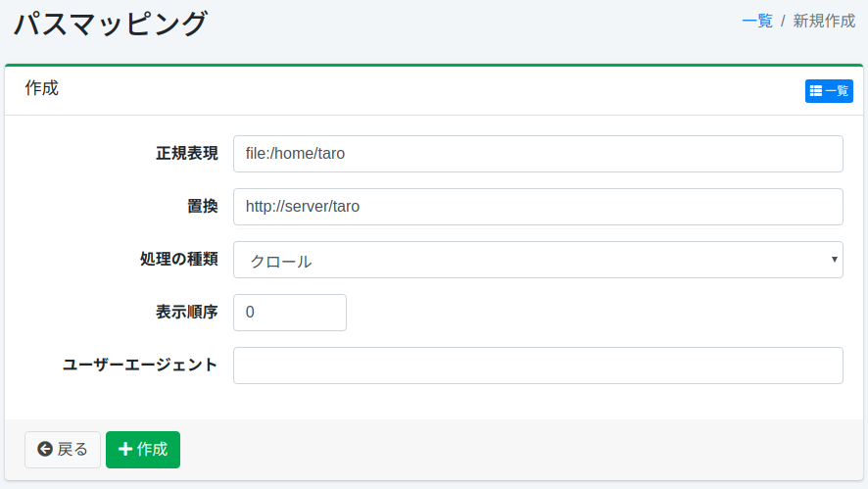Click the 置換 field label
Screen dimensions: 868x489
pos(203,207)
